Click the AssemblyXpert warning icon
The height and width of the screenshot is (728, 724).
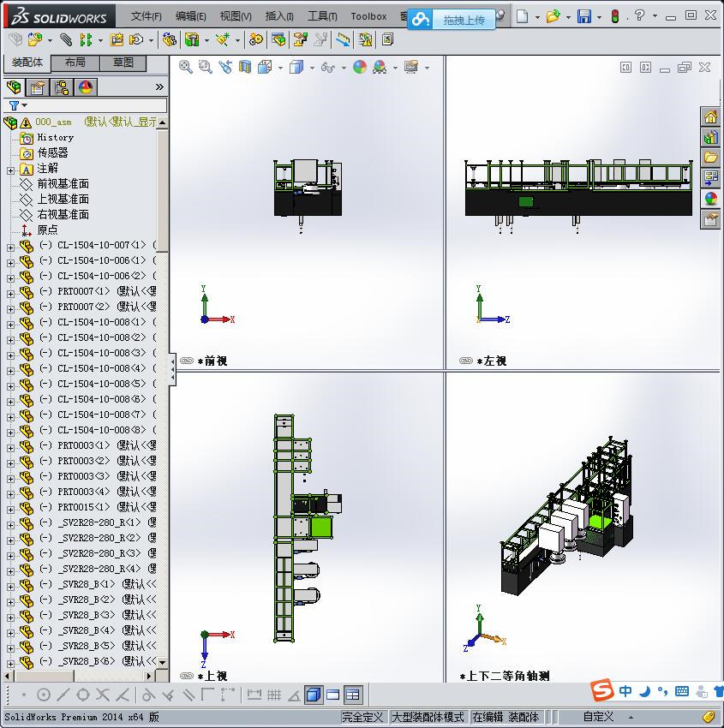[365, 40]
